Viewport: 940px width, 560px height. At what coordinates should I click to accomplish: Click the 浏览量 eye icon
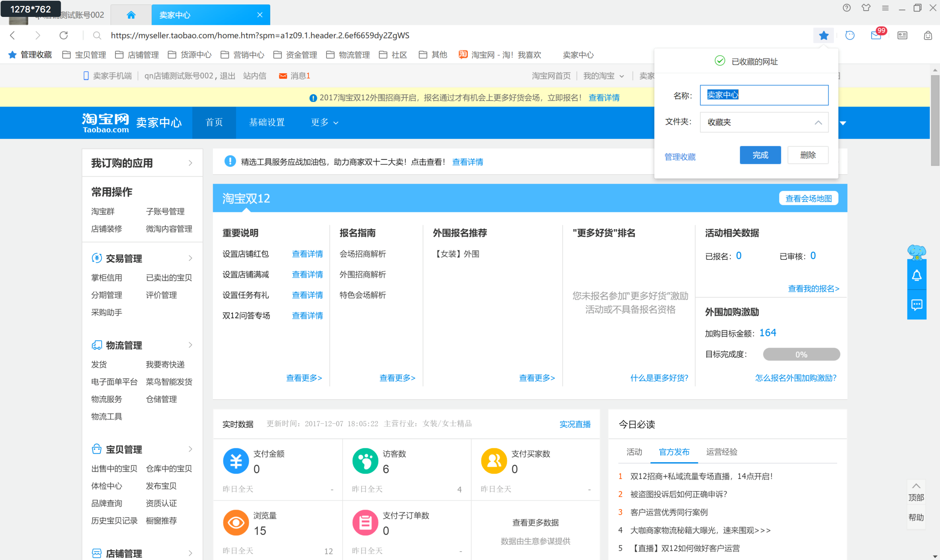236,523
